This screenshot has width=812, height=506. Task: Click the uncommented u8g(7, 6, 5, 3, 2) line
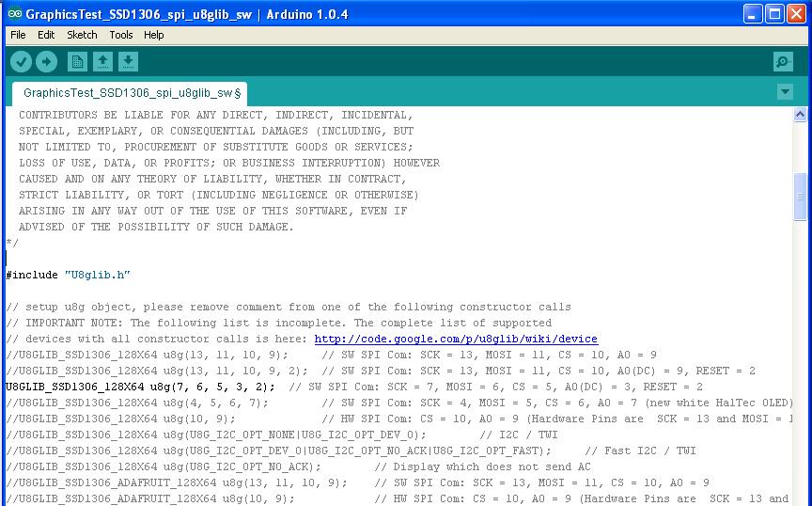pos(354,387)
